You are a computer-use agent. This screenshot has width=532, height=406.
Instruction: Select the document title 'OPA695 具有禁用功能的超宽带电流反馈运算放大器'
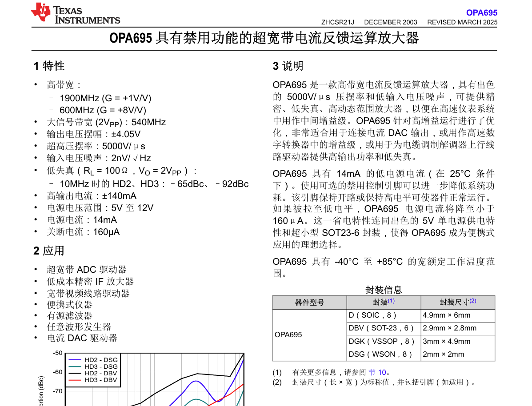coord(264,38)
